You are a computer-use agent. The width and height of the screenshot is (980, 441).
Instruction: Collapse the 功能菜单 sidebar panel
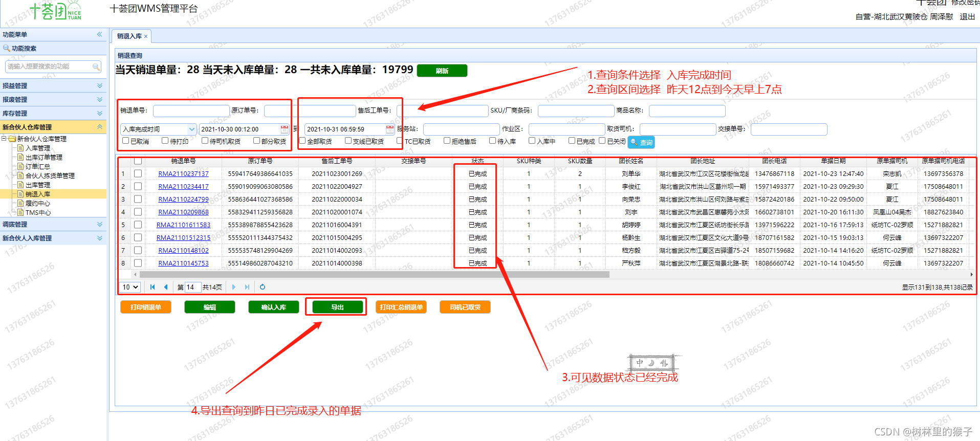100,34
